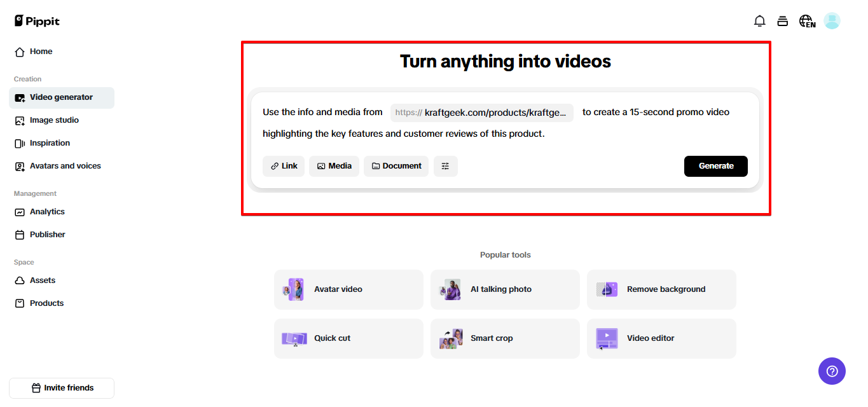Click Invite friends

pos(61,387)
